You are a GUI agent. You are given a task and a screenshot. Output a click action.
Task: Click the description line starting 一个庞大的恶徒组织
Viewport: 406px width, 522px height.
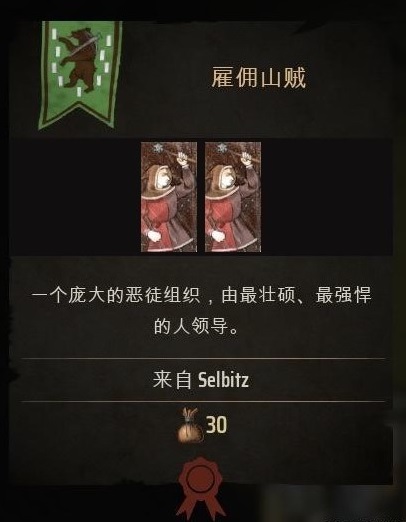click(x=201, y=296)
